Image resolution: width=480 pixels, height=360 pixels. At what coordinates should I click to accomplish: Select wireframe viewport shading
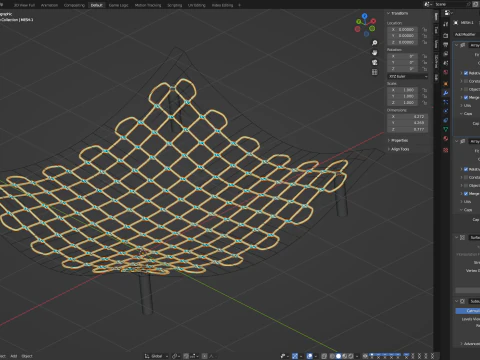pos(332,356)
